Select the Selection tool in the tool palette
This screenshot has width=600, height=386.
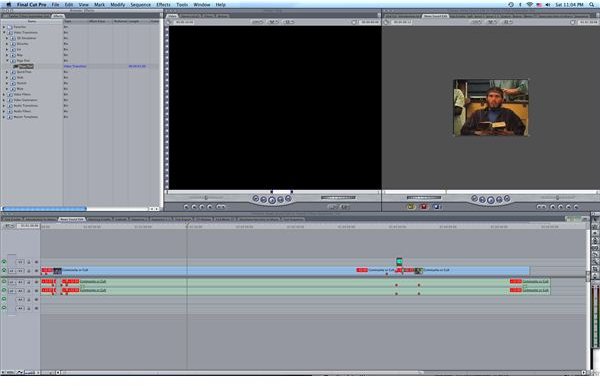coord(595,220)
